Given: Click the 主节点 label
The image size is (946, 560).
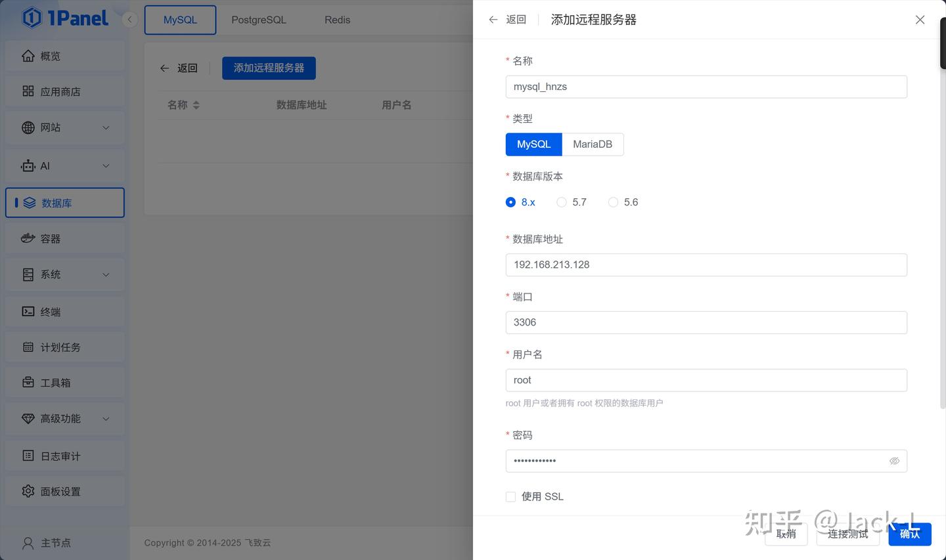Looking at the screenshot, I should click(56, 543).
